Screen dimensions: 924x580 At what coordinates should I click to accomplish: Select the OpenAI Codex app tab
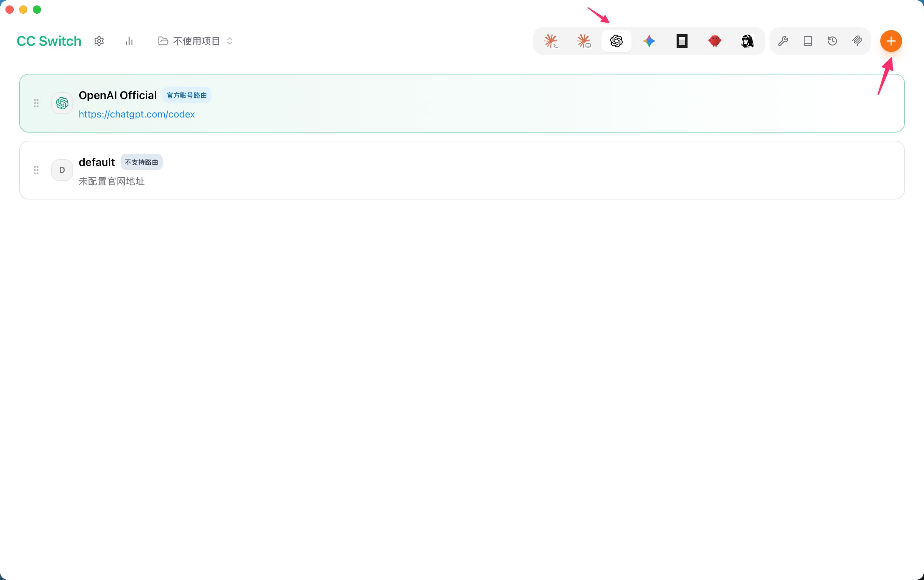(616, 41)
